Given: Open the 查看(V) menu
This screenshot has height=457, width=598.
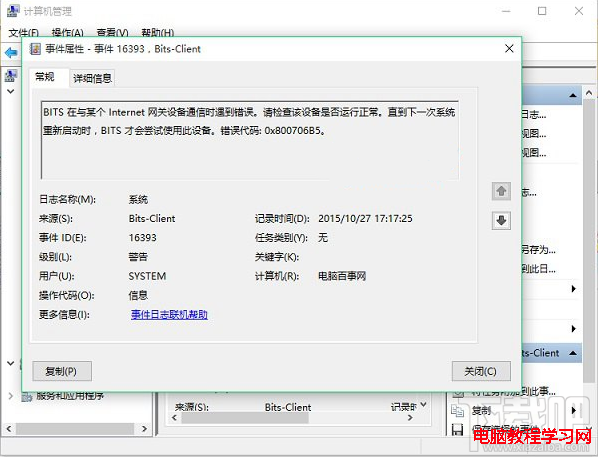Looking at the screenshot, I should click(x=113, y=33).
